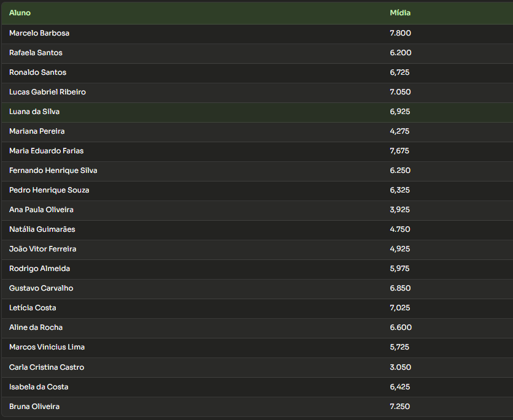Click the Rodrigo Almeida name

click(x=40, y=269)
